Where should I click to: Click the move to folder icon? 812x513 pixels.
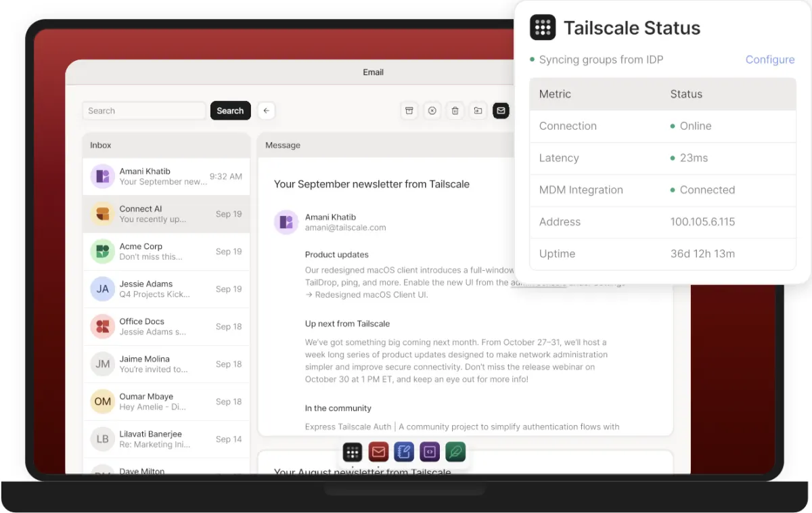coord(478,111)
